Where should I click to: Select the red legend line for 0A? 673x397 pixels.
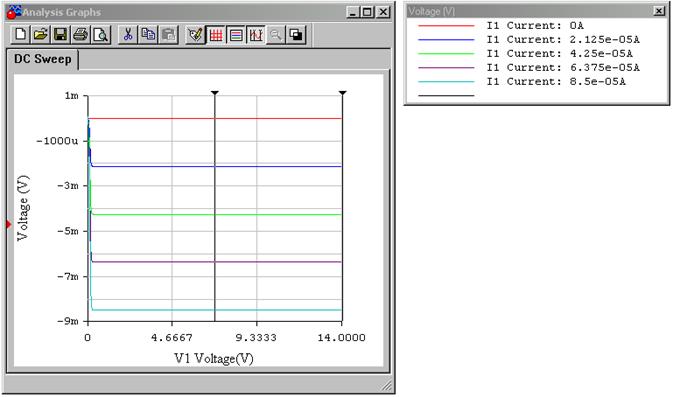pos(446,26)
